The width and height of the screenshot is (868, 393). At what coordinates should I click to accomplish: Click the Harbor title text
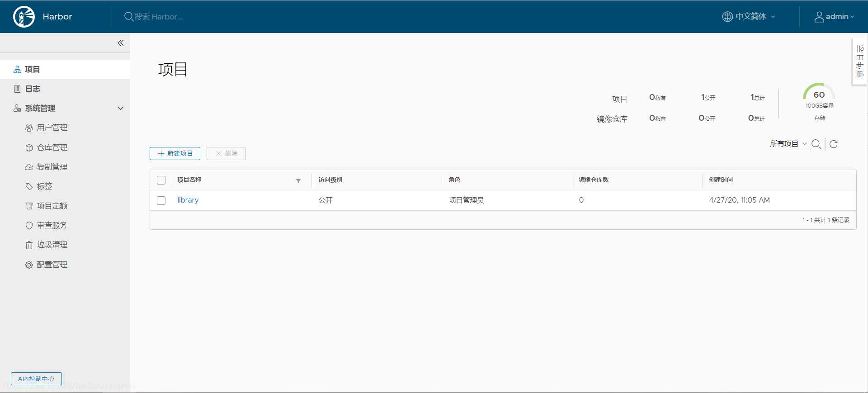coord(57,17)
